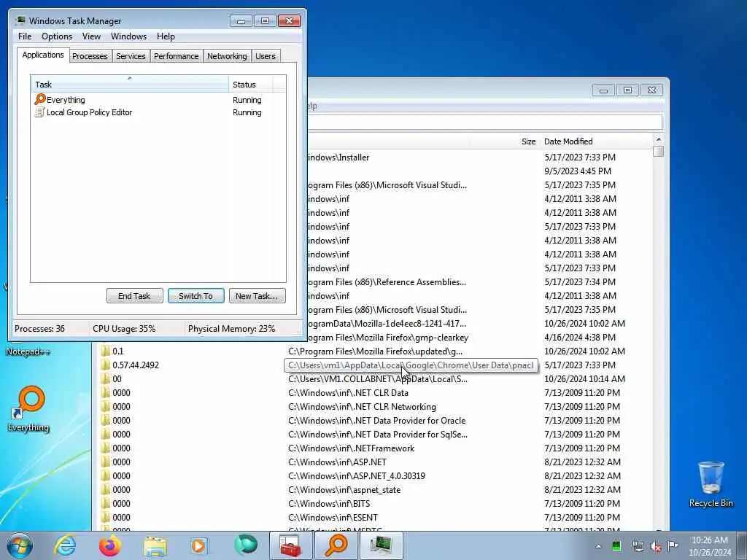Select the path C:\Windows\inf\BITS
The image size is (747, 560).
pos(329,503)
